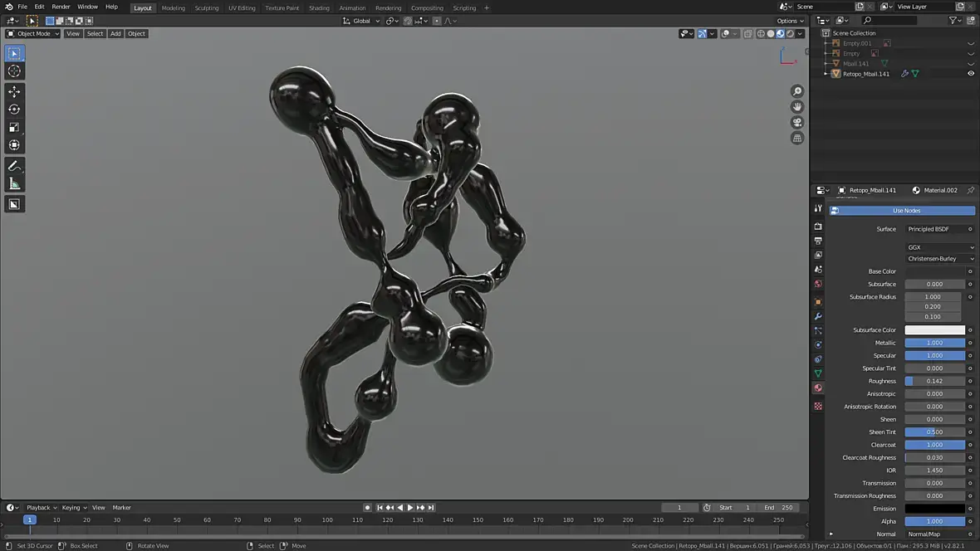This screenshot has height=551, width=980.
Task: Jump to the timeline end button
Action: click(x=431, y=508)
